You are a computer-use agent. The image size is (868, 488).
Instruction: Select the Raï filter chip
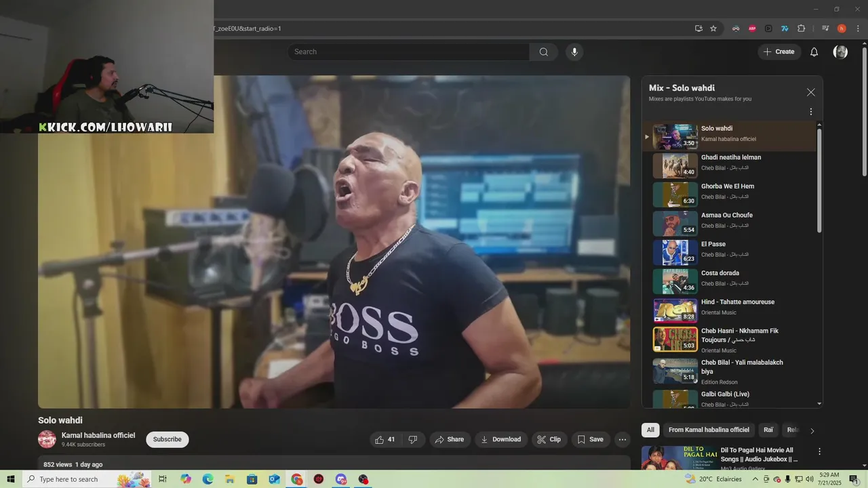click(x=768, y=430)
